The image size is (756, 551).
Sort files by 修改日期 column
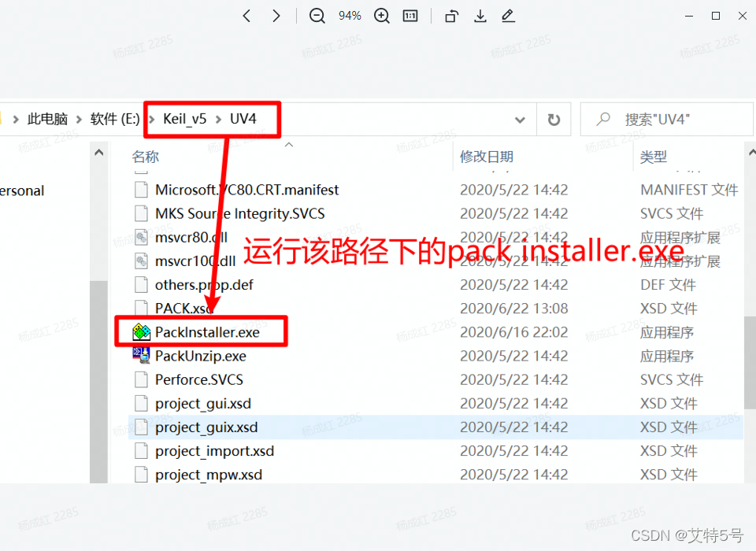[x=487, y=157]
